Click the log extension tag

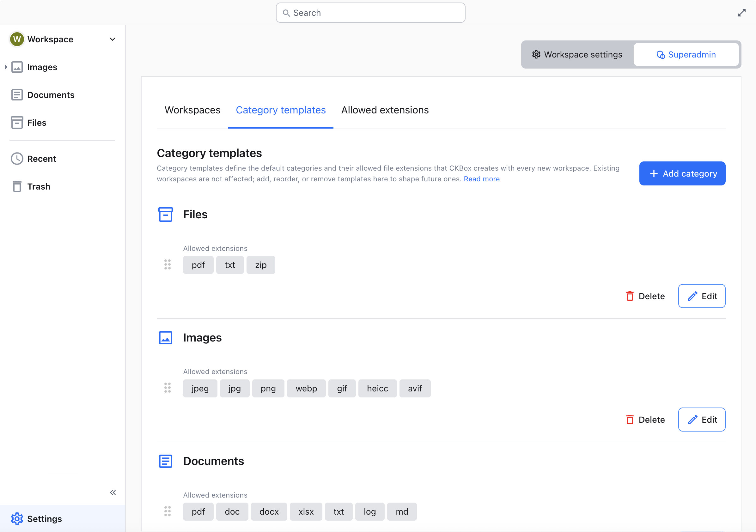pos(370,511)
